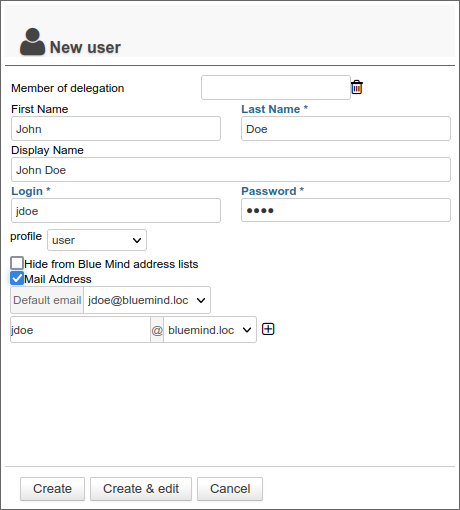
Task: Open the profile dropdown showing user
Action: [97, 240]
